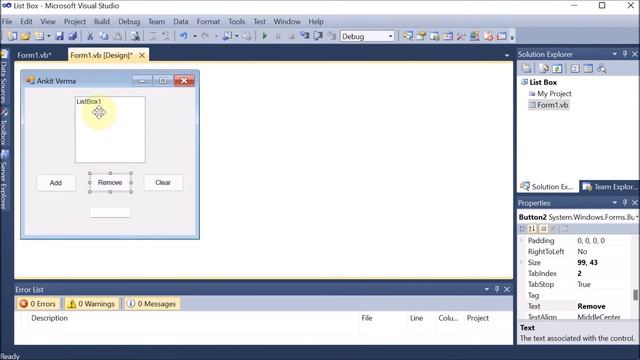
Task: Open the Undo history dropdown arrow
Action: pos(195,36)
